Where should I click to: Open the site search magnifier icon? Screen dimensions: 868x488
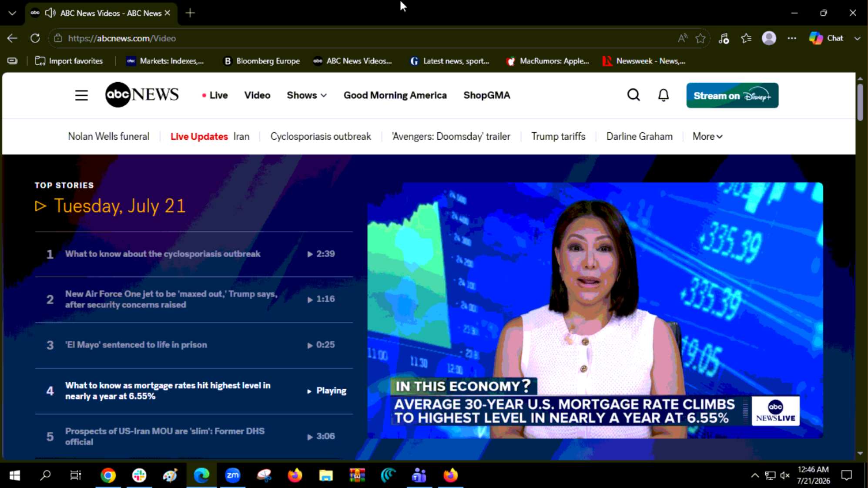[633, 95]
